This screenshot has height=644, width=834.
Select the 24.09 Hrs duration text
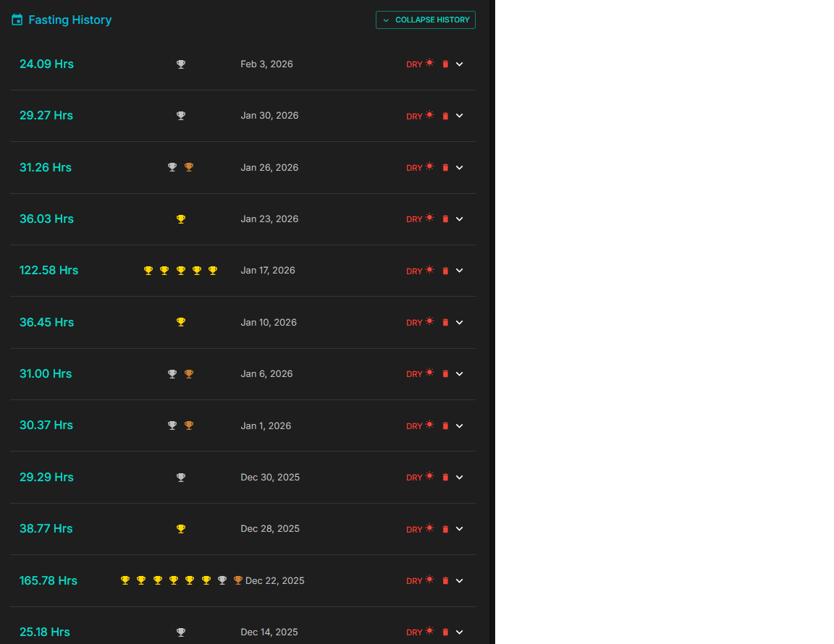[x=47, y=64]
